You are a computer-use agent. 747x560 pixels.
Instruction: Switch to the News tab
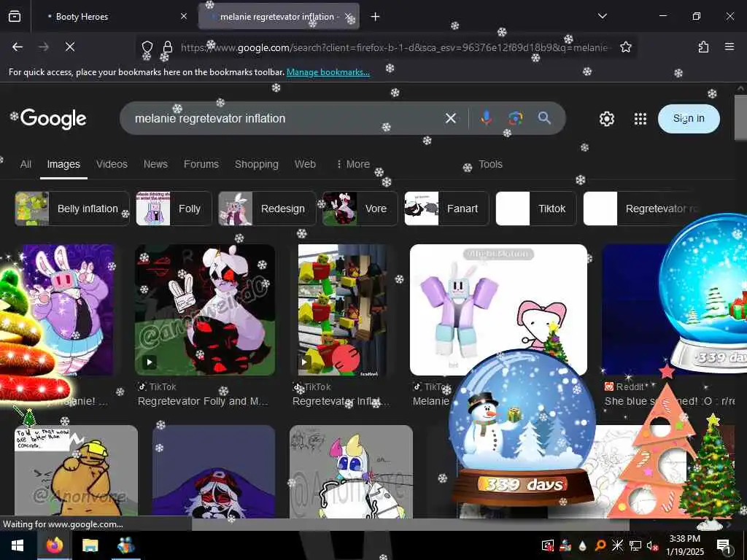tap(156, 164)
